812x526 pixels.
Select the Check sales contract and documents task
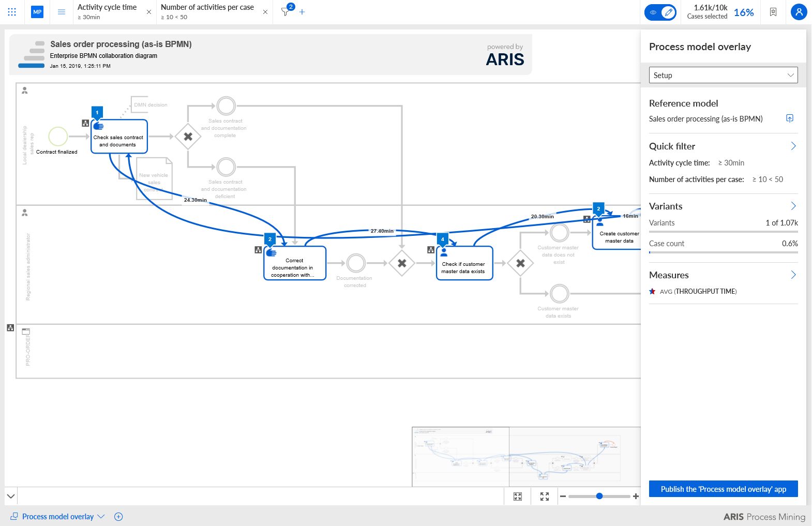[x=119, y=137]
